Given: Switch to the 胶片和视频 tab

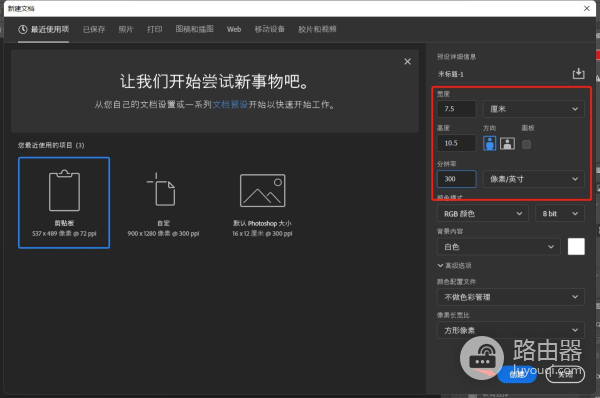Looking at the screenshot, I should (317, 29).
